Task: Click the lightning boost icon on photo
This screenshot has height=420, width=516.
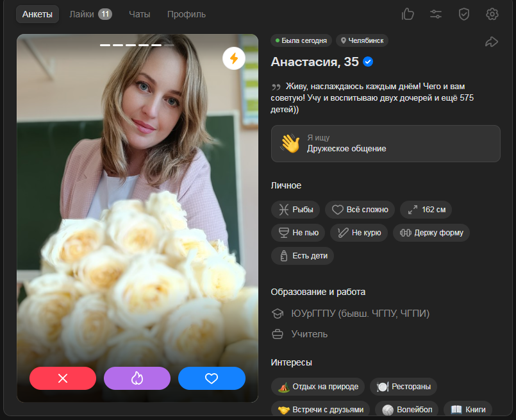Action: (x=233, y=58)
